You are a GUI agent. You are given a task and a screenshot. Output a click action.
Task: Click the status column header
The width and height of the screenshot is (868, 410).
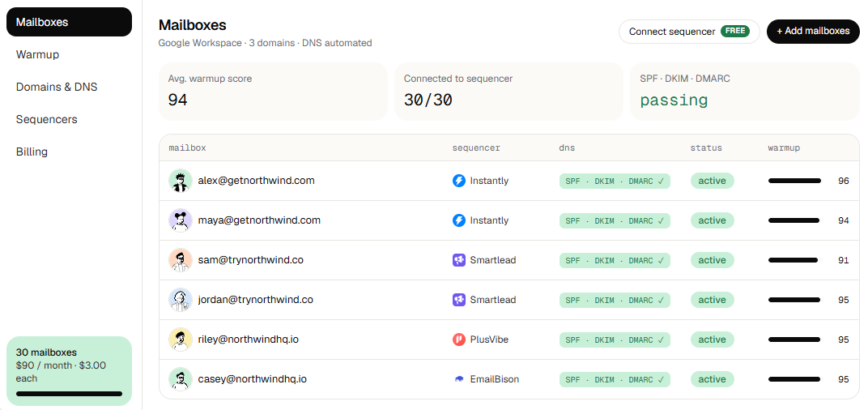click(x=706, y=148)
